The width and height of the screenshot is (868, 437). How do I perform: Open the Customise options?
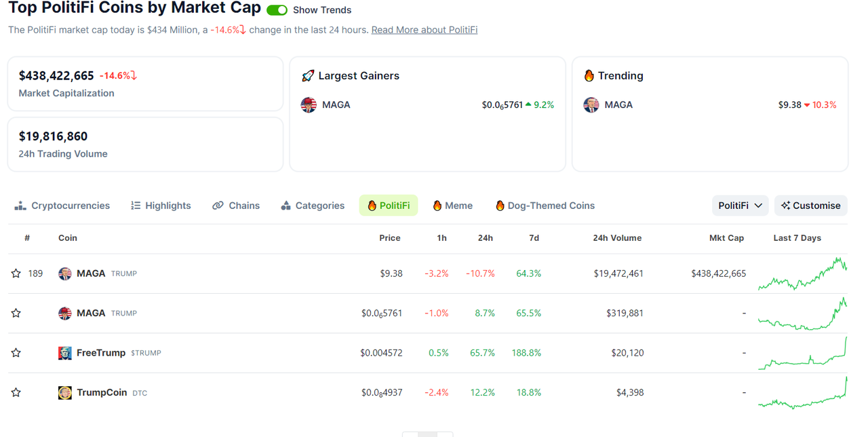coord(810,206)
